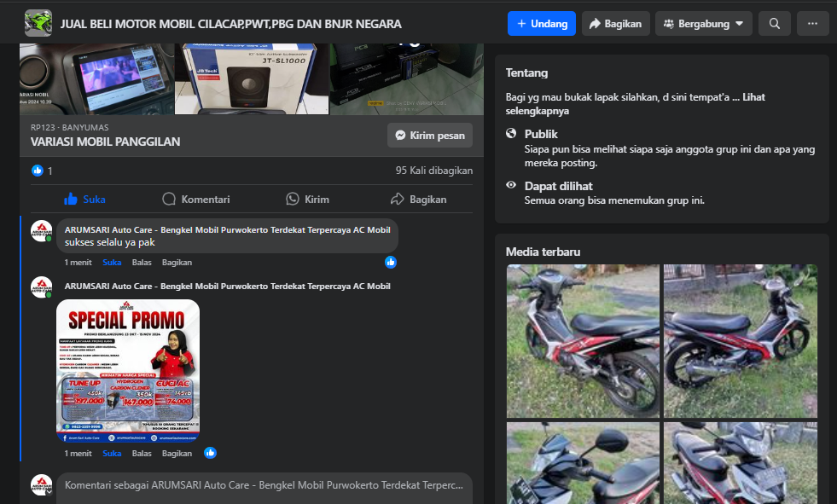Click Balas on the promo image comment
Viewport: 837px width, 504px height.
[x=142, y=454]
